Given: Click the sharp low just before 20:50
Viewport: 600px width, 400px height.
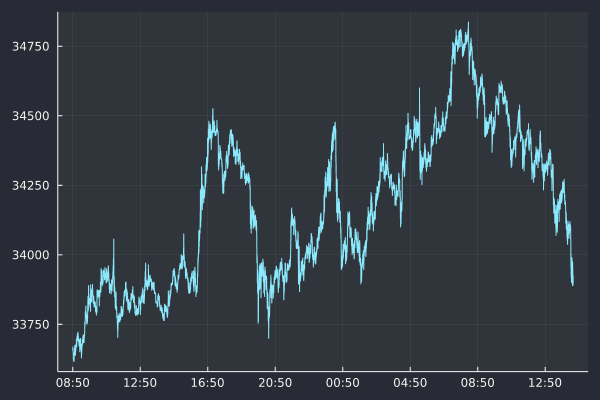Looking at the screenshot, I should coord(269,337).
